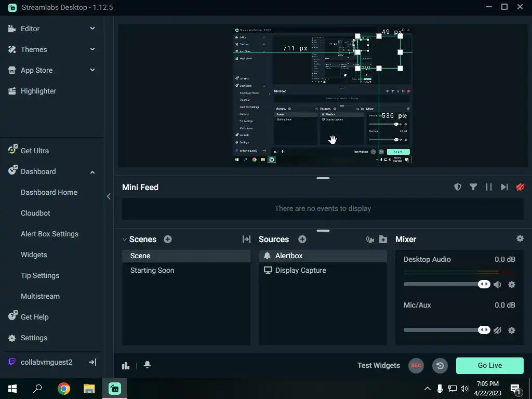
Task: Open Tip Settings
Action: click(x=40, y=275)
